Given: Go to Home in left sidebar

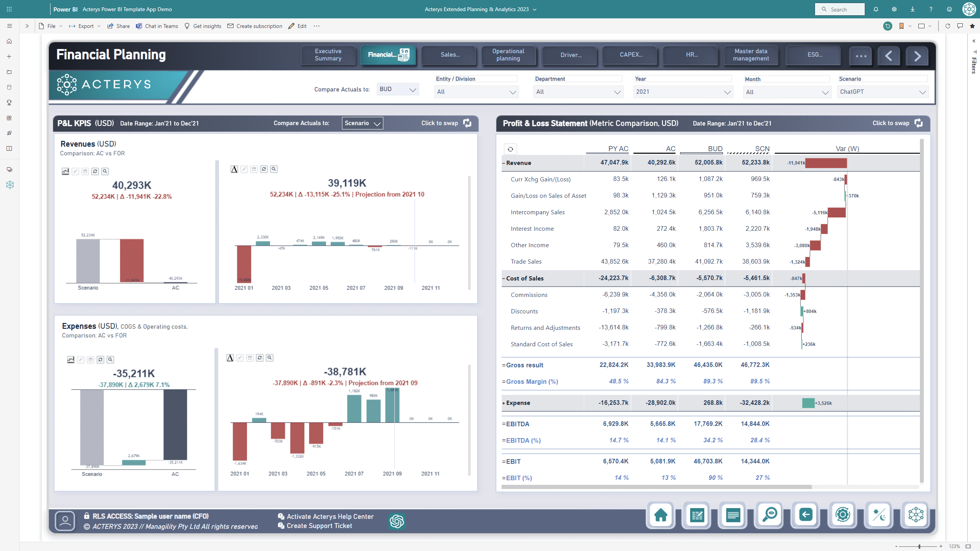Looking at the screenshot, I should pos(9,41).
